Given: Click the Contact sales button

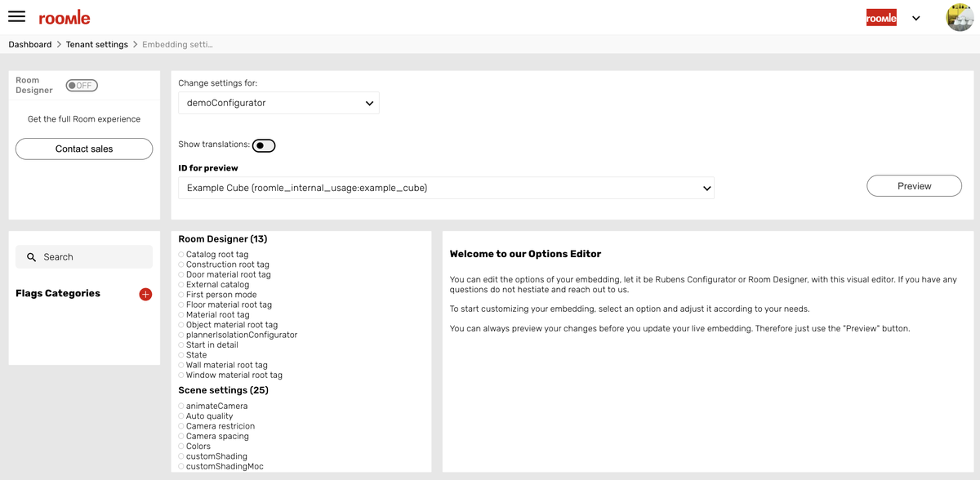Looking at the screenshot, I should [83, 149].
